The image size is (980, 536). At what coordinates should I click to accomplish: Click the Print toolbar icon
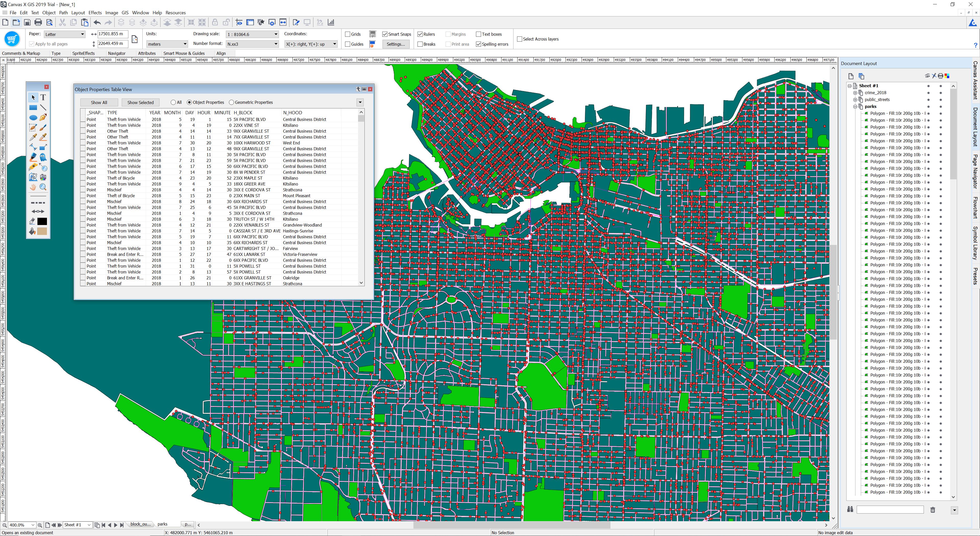coord(38,22)
